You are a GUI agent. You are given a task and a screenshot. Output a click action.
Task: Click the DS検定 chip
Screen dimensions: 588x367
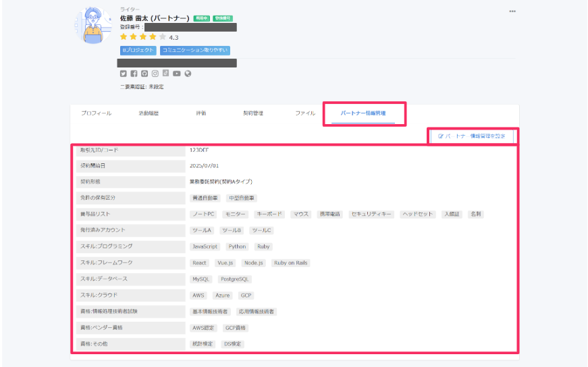(232, 344)
